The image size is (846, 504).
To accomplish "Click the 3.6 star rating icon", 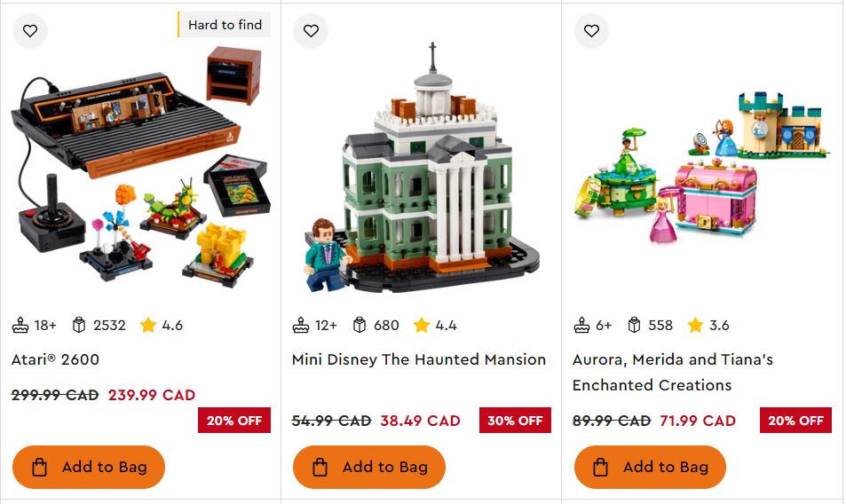I will pos(695,325).
